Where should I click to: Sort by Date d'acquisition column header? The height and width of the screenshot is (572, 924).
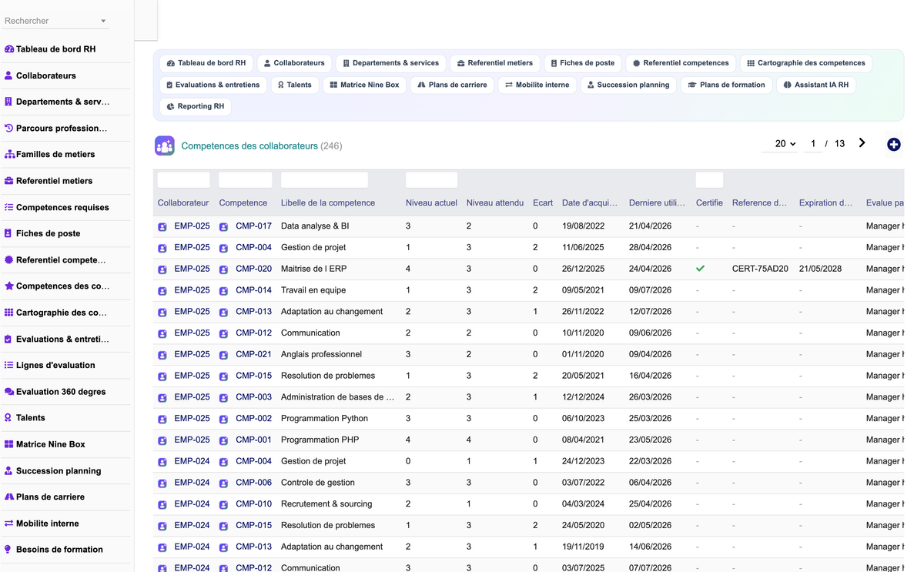coord(590,203)
